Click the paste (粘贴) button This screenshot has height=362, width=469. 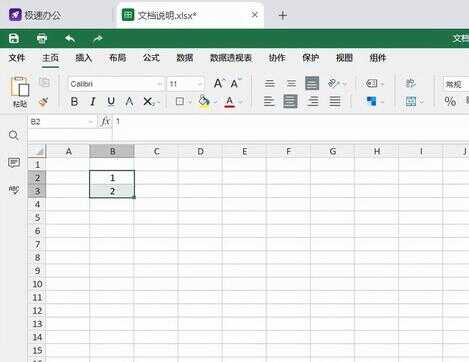(20, 92)
